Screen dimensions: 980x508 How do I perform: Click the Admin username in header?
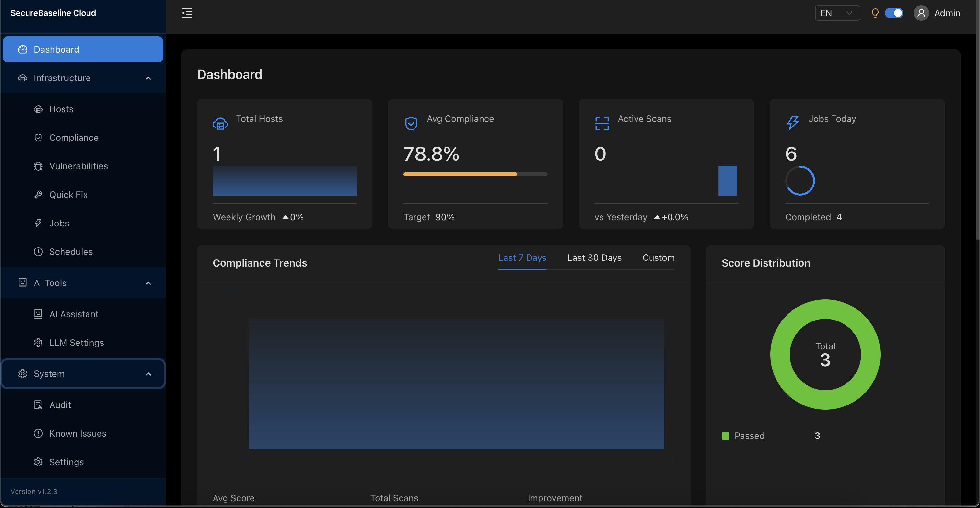coord(947,13)
